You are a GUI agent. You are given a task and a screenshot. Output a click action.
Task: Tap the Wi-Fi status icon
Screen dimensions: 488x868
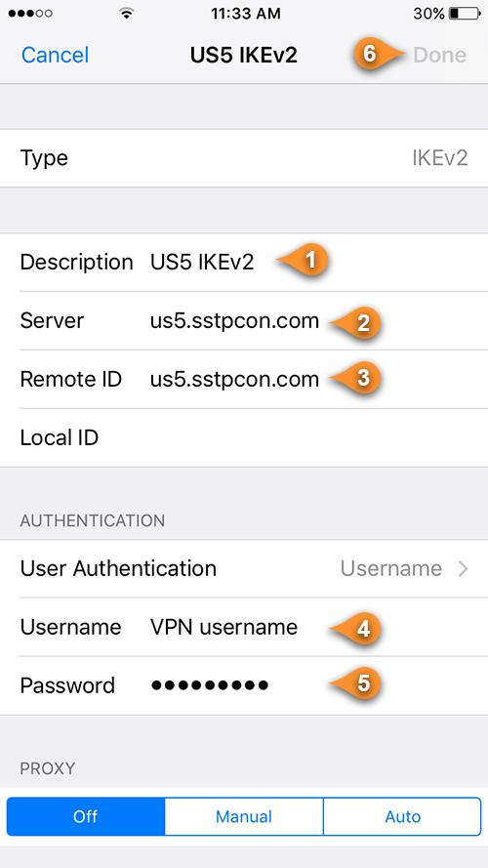[x=127, y=14]
